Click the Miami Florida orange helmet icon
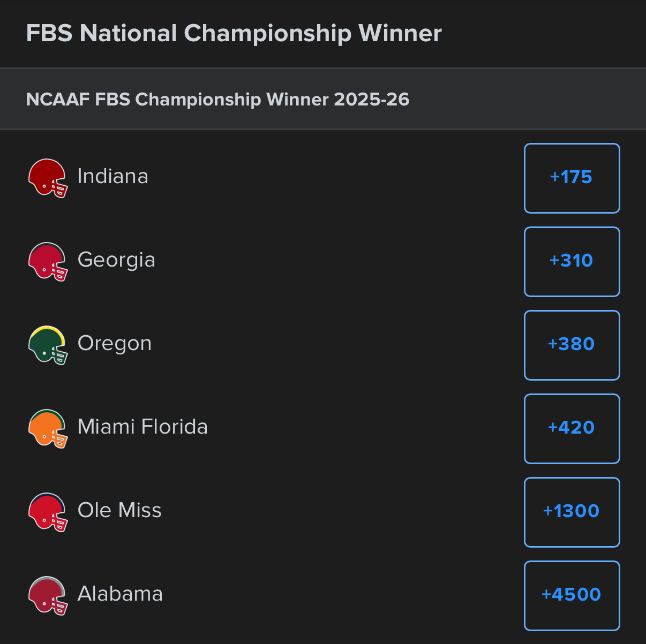646x644 pixels. 48,428
